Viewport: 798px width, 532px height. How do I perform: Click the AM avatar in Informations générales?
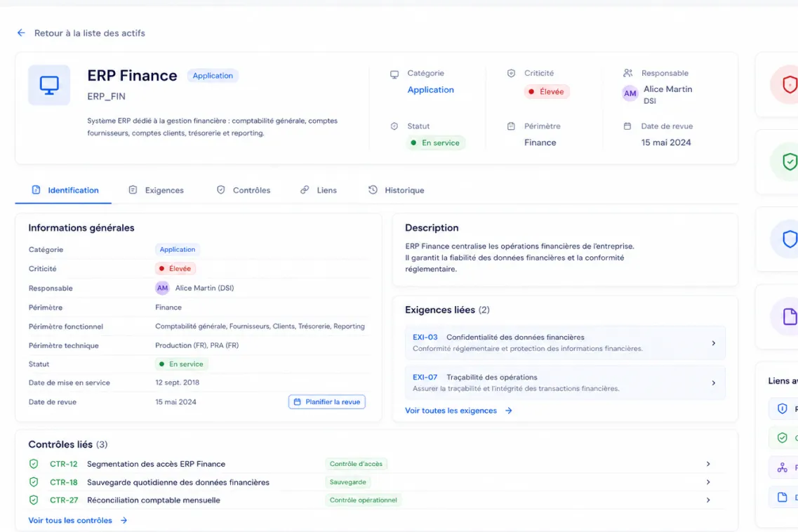click(162, 288)
